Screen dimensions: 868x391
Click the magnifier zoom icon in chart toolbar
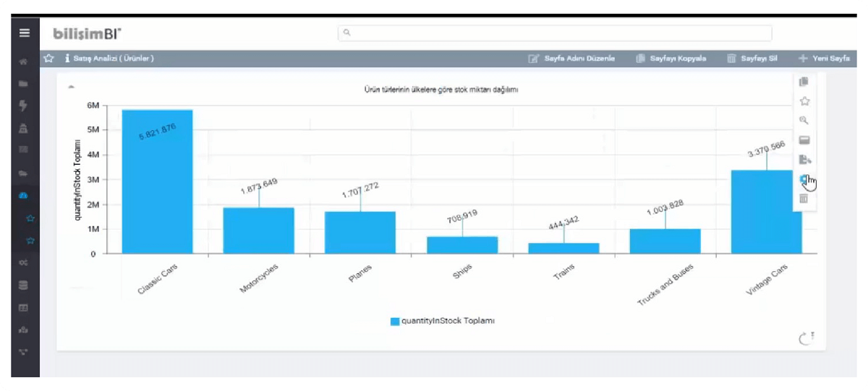coord(804,121)
